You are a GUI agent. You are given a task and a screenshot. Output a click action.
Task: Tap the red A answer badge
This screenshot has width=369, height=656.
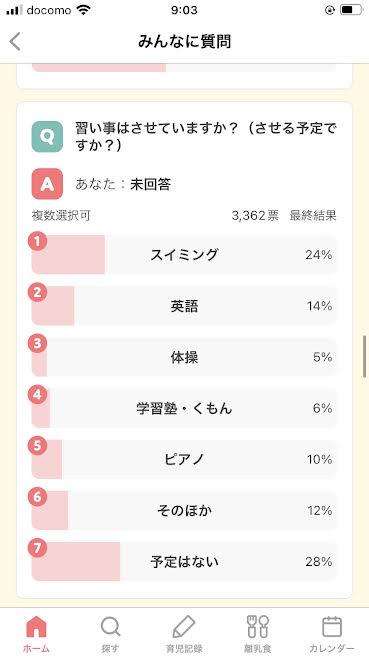(47, 184)
